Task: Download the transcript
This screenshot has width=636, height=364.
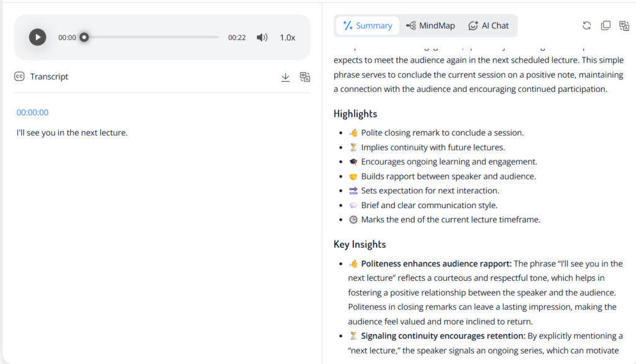Action: point(286,77)
